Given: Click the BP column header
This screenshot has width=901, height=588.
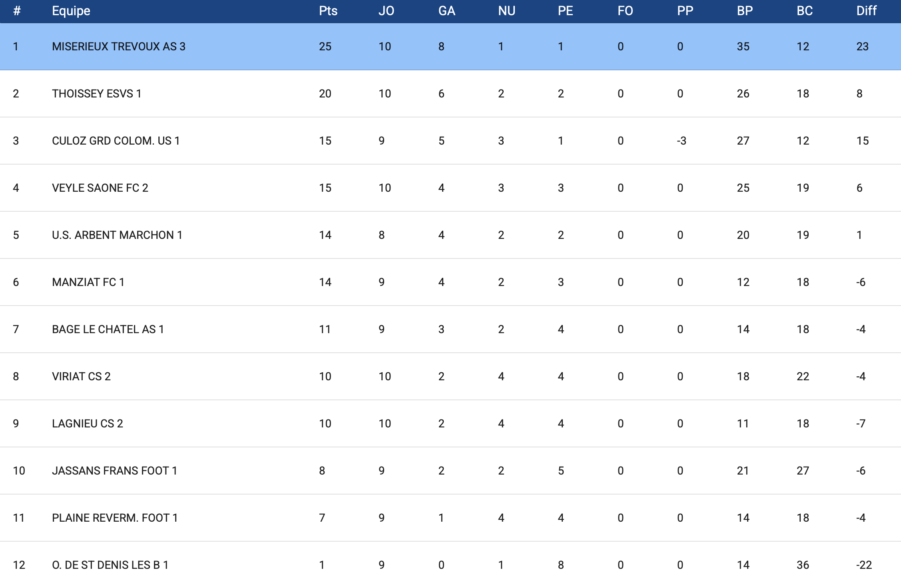Looking at the screenshot, I should tap(745, 11).
